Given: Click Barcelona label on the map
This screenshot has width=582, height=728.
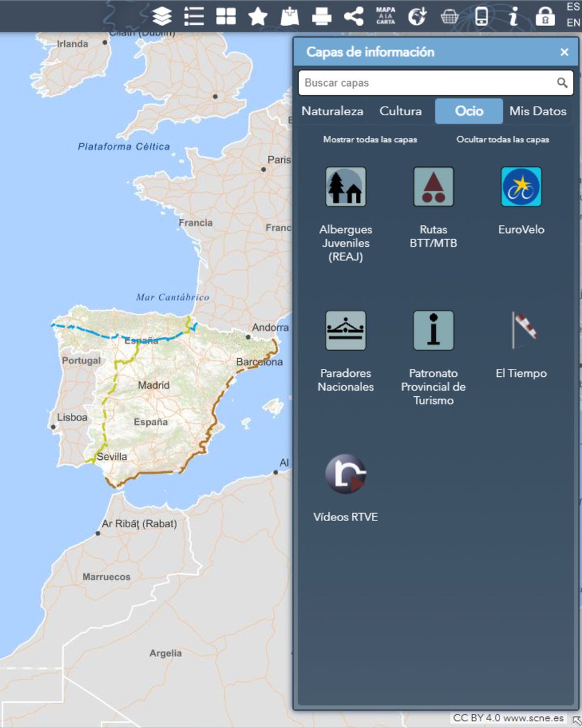Looking at the screenshot, I should 259,362.
